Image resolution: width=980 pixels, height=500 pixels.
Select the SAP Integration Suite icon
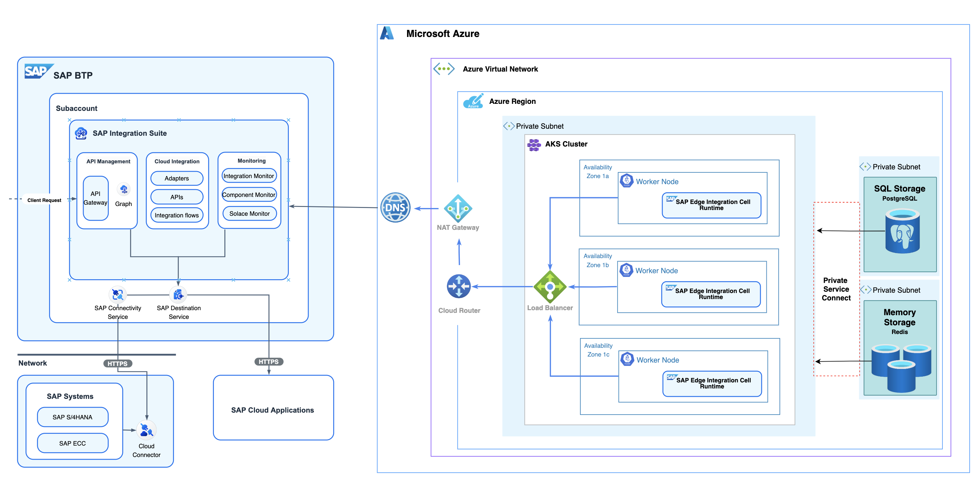[81, 133]
